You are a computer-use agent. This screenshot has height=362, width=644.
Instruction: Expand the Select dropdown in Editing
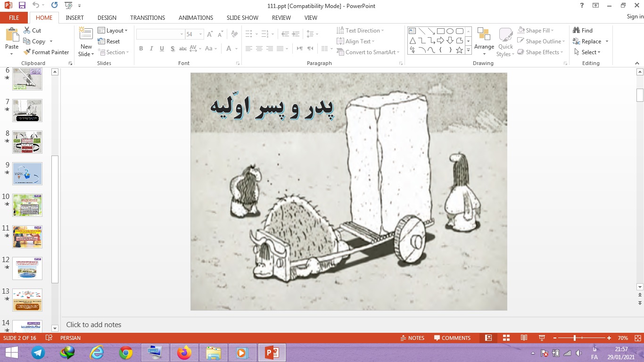pos(587,52)
